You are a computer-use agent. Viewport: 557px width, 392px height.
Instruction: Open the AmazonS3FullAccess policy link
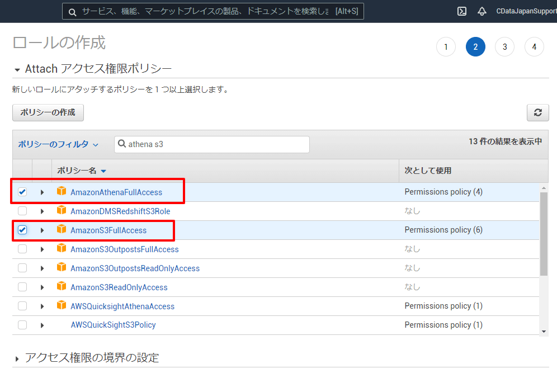(108, 230)
